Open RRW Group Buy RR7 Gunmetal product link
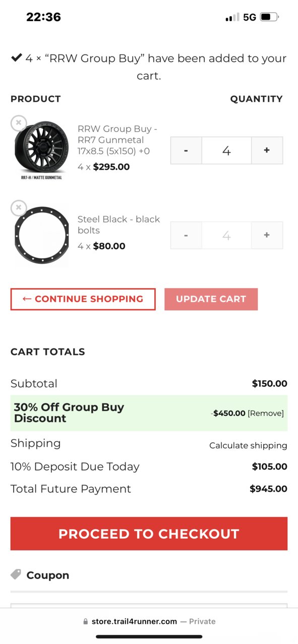 [117, 140]
